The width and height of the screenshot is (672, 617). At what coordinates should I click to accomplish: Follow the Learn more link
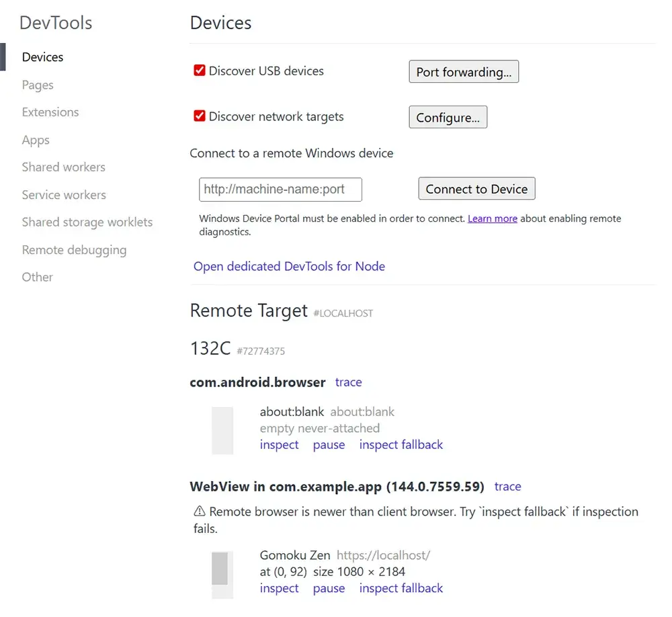click(492, 218)
